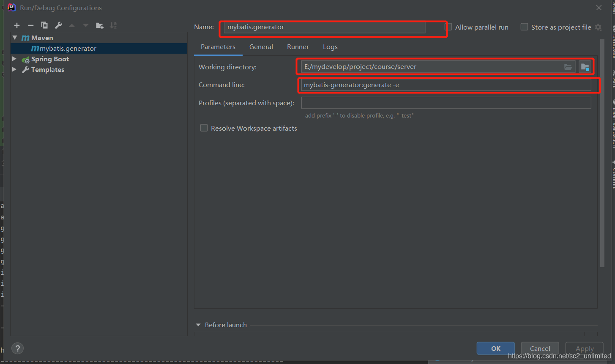Screen dimensions: 615x364
Task: Open help with the question mark button
Action: 17,349
